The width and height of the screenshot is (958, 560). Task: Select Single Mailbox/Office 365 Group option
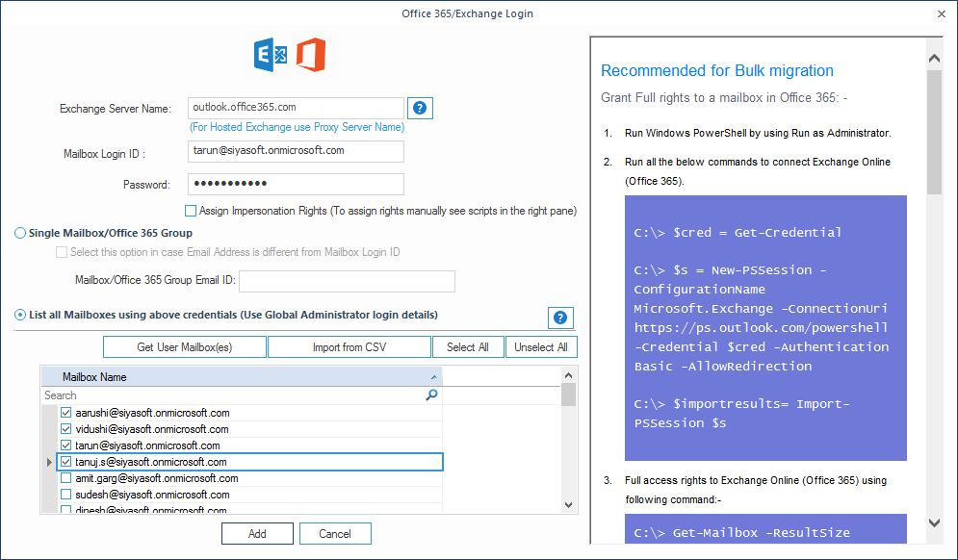click(x=20, y=233)
